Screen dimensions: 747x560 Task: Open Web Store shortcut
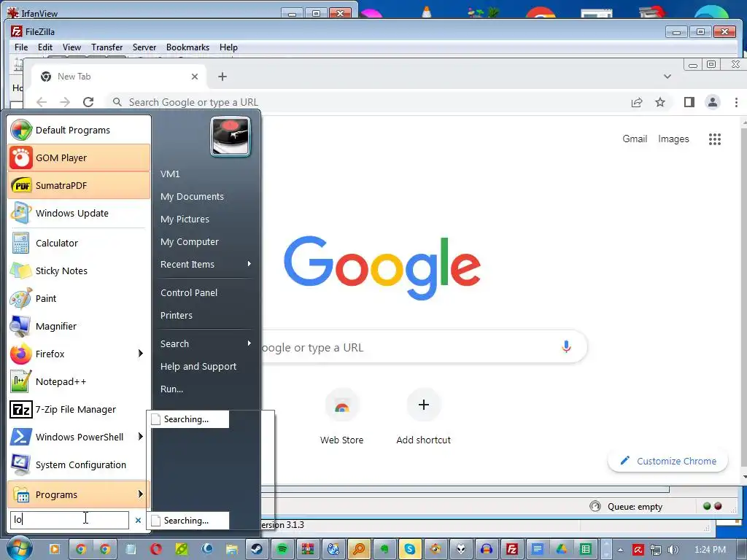(x=341, y=416)
